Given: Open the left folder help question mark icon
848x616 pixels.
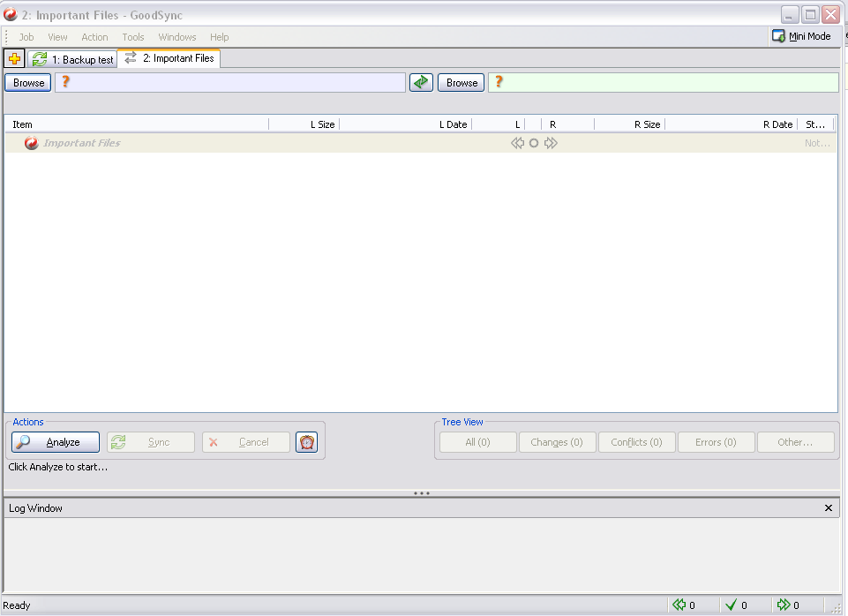Looking at the screenshot, I should click(65, 82).
